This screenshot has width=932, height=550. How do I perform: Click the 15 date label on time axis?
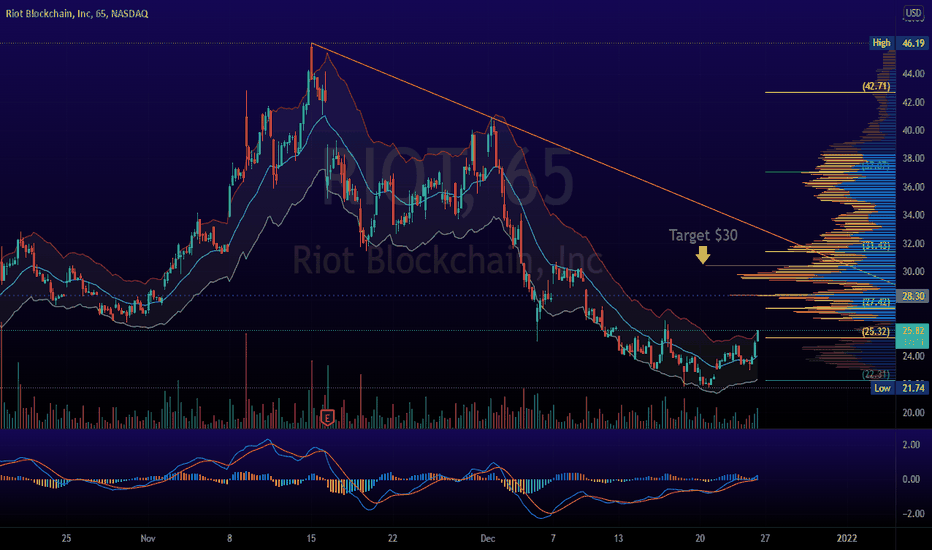coord(311,538)
